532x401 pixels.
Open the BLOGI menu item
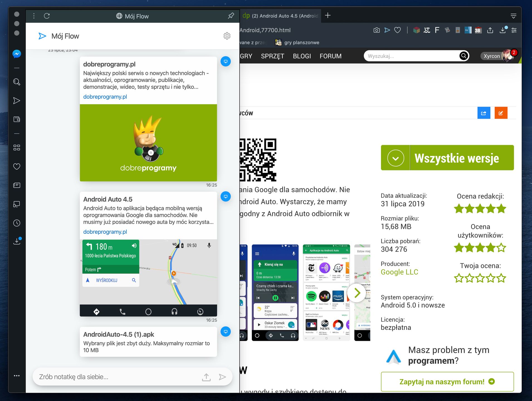click(302, 56)
